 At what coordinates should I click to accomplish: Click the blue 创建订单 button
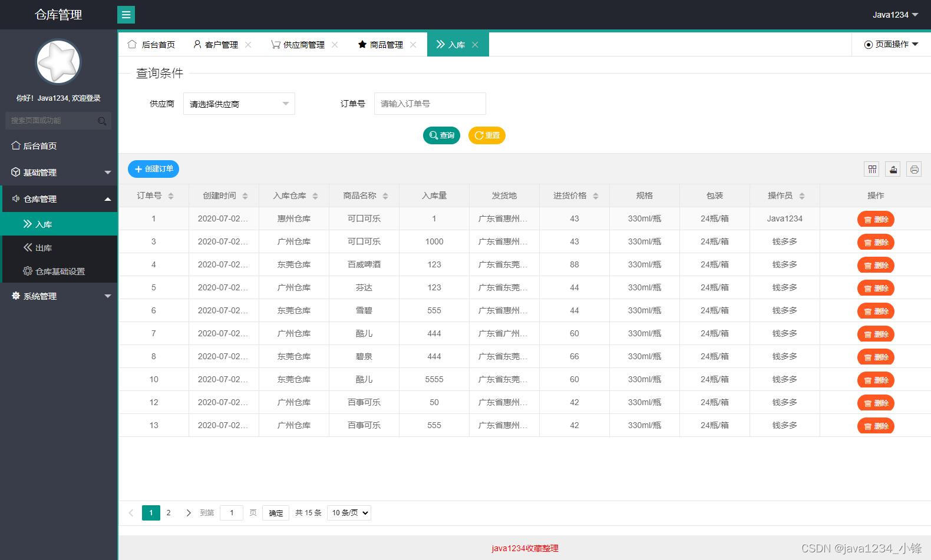153,169
